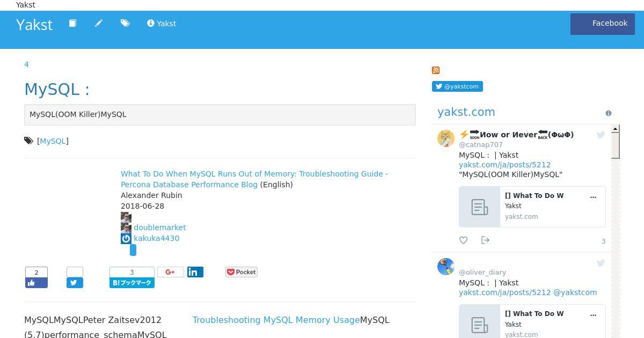Open the MySQL tag link
This screenshot has width=644, height=338.
(53, 141)
